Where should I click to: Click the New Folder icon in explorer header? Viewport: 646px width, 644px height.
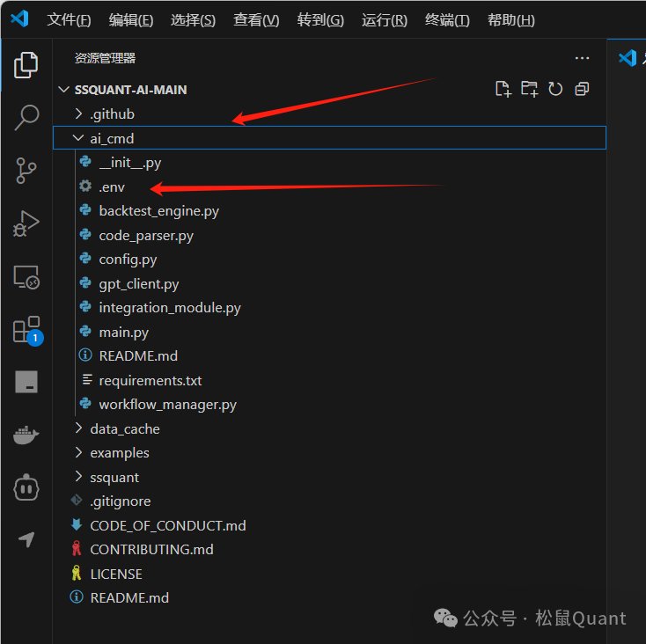pos(529,89)
